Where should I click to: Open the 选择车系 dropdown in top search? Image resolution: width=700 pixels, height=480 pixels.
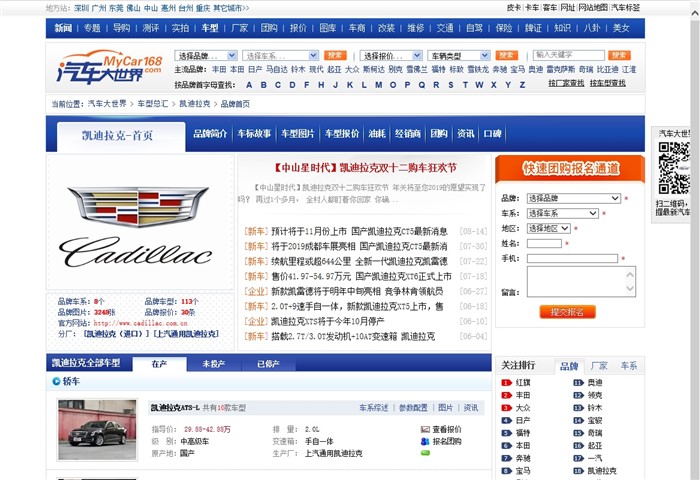click(280, 55)
